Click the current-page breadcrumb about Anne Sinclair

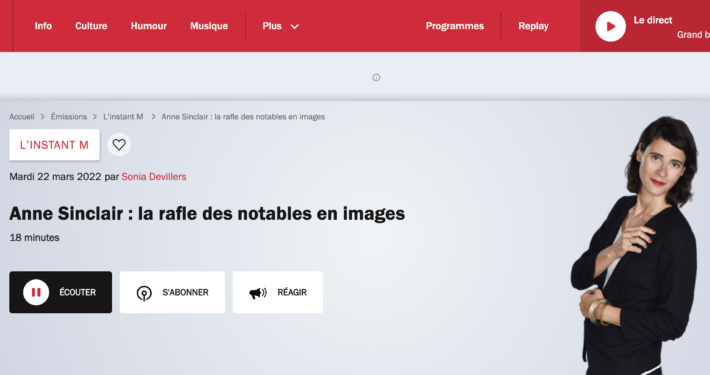pyautogui.click(x=243, y=116)
